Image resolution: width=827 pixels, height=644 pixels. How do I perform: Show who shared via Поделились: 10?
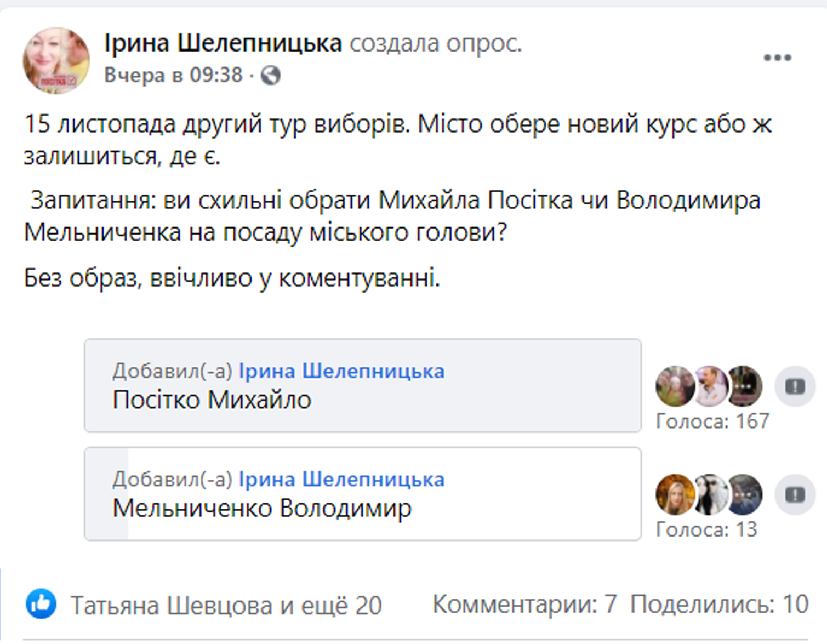coord(719,605)
